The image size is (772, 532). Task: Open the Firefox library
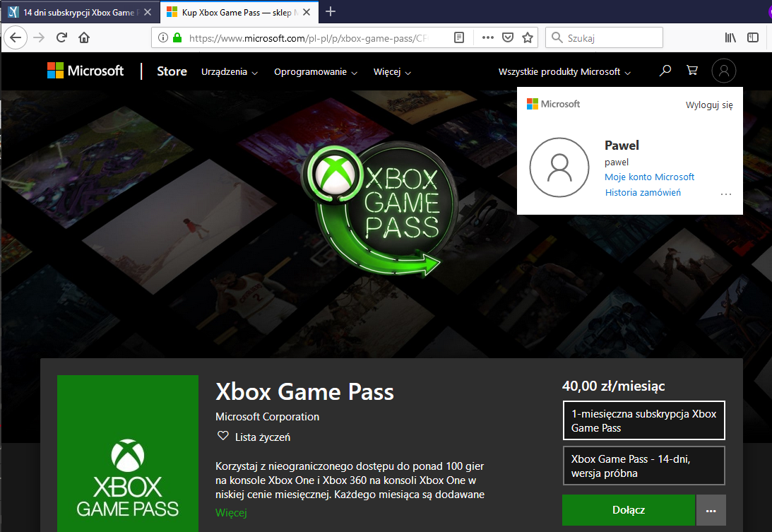[x=730, y=37]
